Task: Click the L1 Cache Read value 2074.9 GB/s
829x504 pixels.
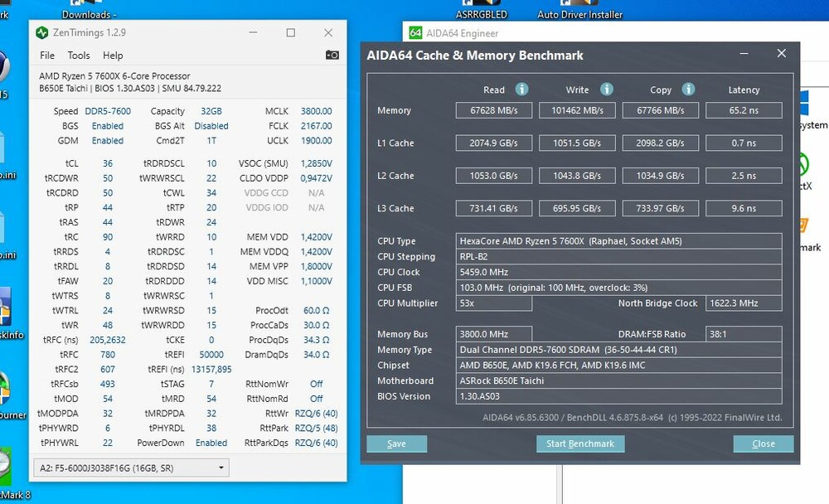Action: pos(494,143)
